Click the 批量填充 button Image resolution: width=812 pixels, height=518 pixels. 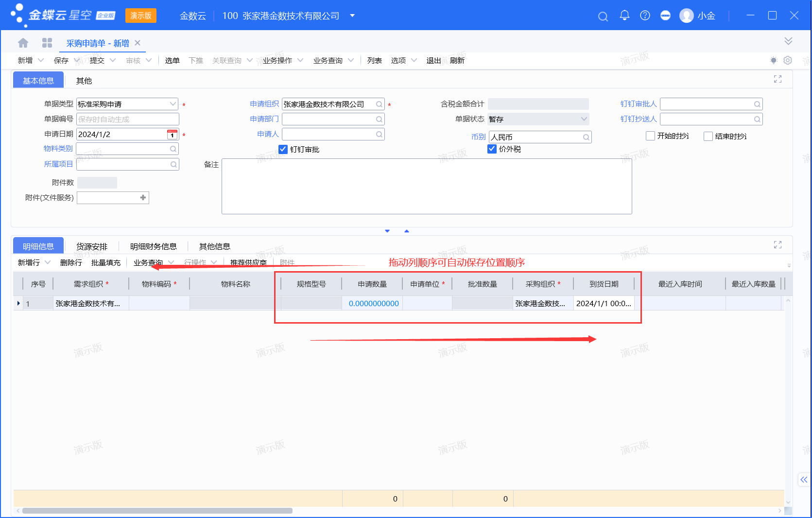pyautogui.click(x=106, y=262)
